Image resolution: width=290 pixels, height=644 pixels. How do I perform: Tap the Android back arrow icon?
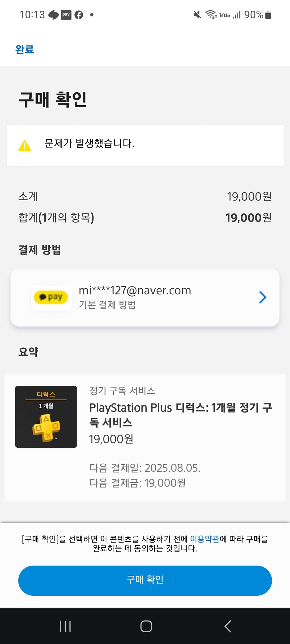pyautogui.click(x=227, y=626)
